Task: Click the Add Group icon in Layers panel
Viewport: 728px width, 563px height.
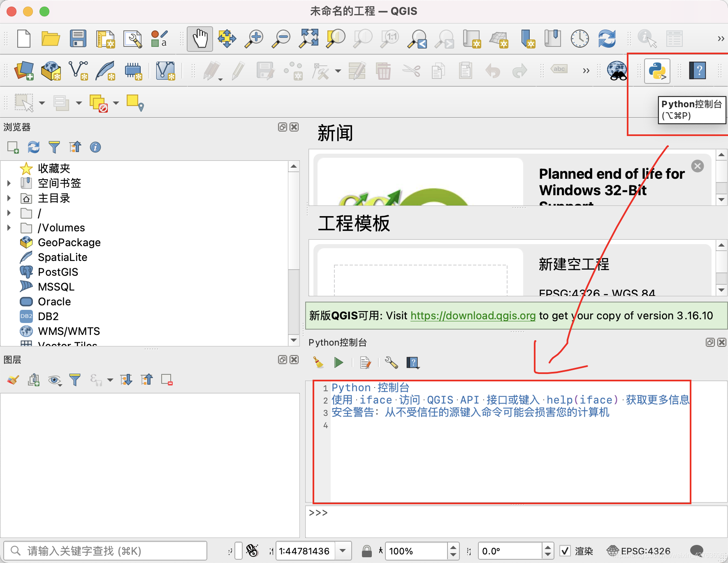Action: (34, 380)
